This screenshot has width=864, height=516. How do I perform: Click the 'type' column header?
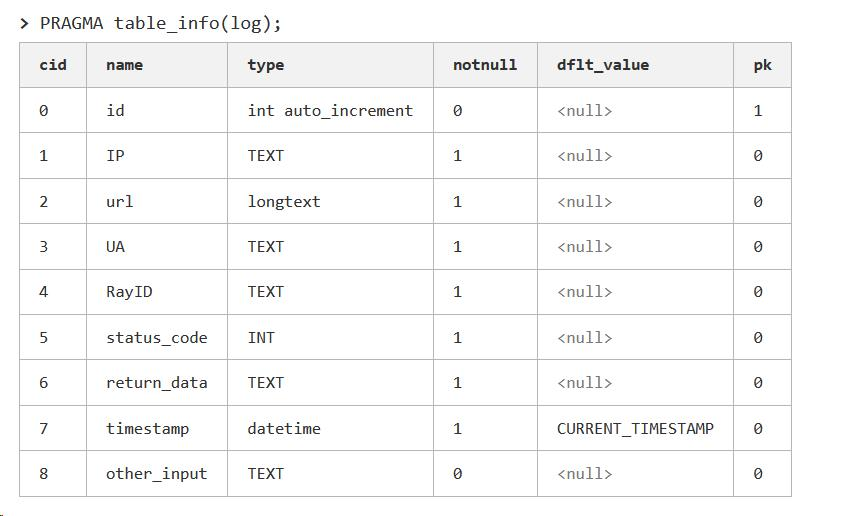tap(266, 65)
